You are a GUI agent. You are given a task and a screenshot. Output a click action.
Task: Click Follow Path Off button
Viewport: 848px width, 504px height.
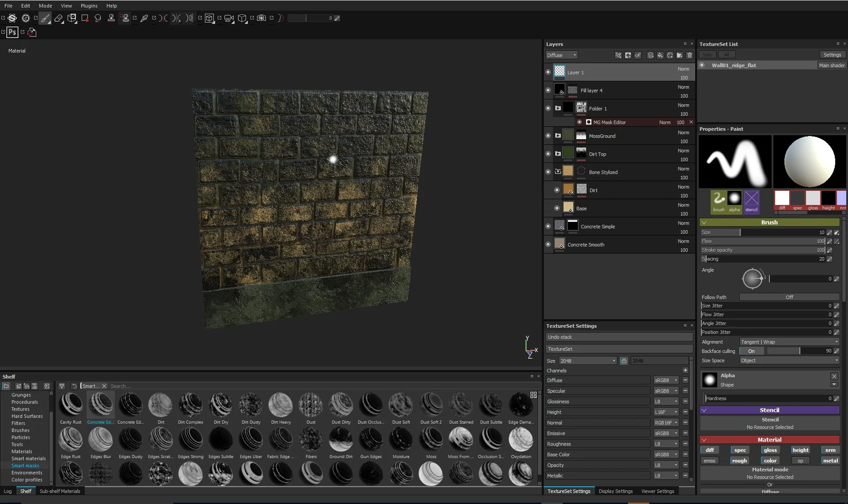click(790, 297)
